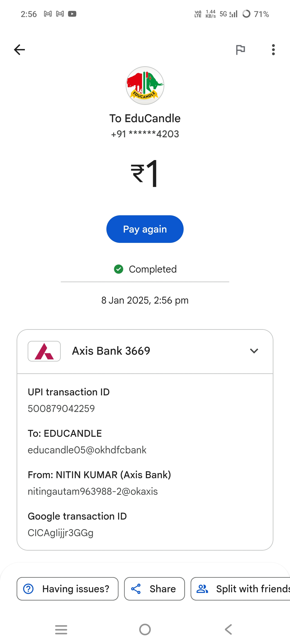
Task: Tap the share icon
Action: 136,589
